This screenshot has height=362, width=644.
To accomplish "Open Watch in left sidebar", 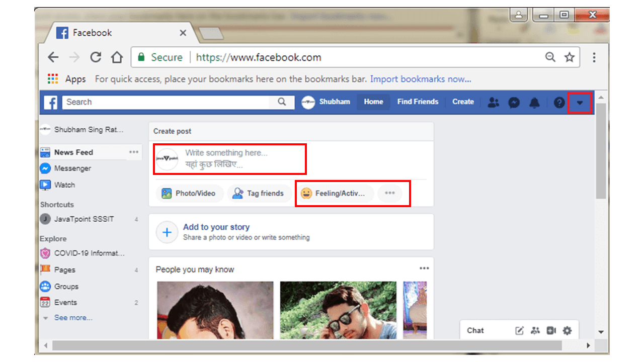I will [x=57, y=185].
